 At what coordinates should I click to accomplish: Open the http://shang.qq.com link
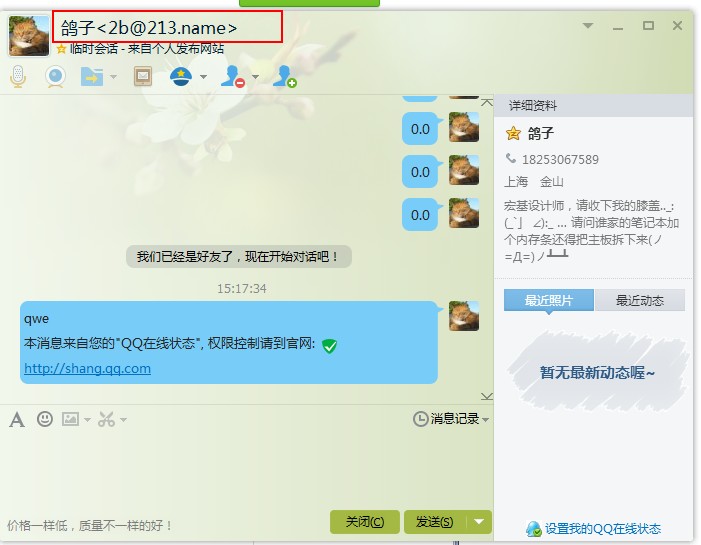tap(87, 368)
